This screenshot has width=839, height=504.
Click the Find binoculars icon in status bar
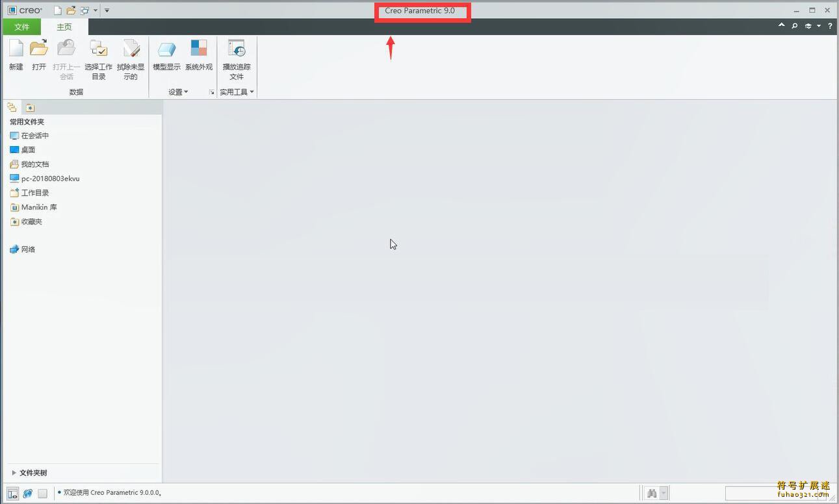(x=651, y=494)
